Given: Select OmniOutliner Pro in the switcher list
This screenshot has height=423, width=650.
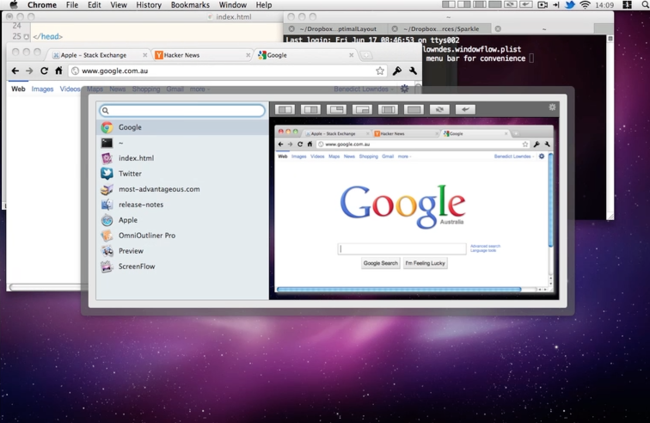Looking at the screenshot, I should coord(182,235).
